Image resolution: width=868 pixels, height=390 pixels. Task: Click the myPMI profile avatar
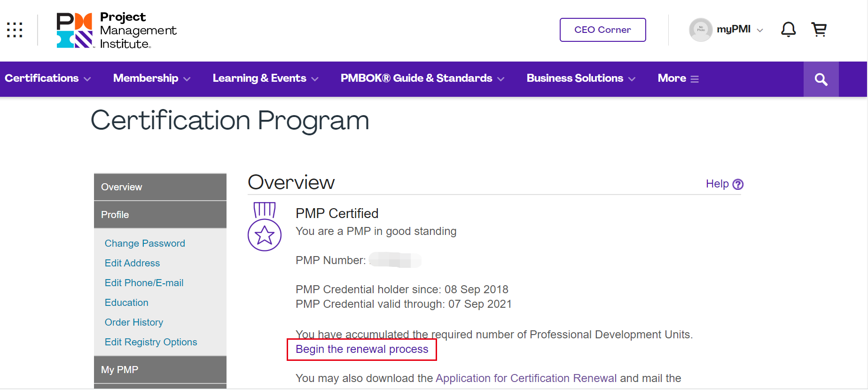[701, 30]
